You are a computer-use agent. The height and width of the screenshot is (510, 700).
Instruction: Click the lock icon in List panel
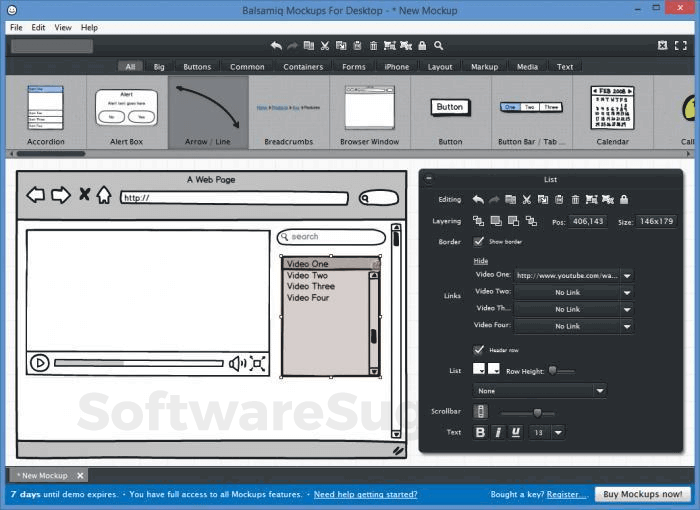coord(624,200)
